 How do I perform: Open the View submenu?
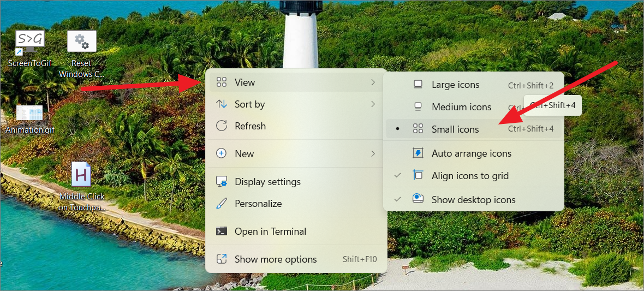click(x=296, y=82)
